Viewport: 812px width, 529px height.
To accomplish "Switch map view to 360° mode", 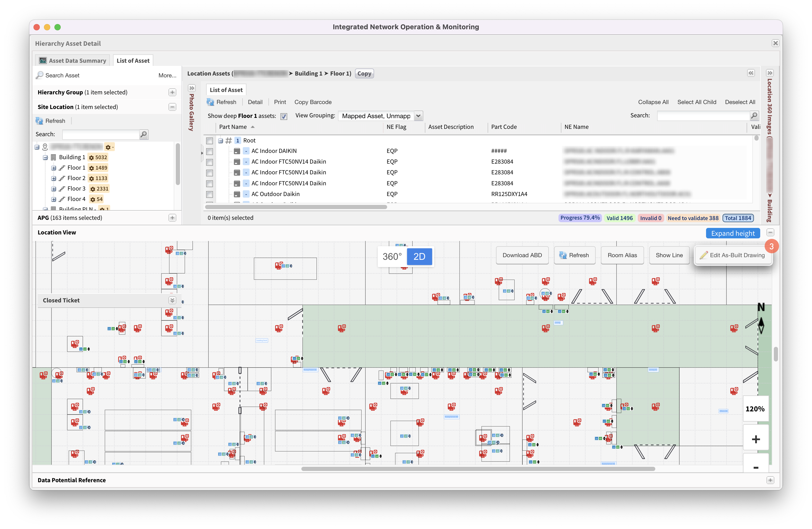I will click(x=392, y=256).
